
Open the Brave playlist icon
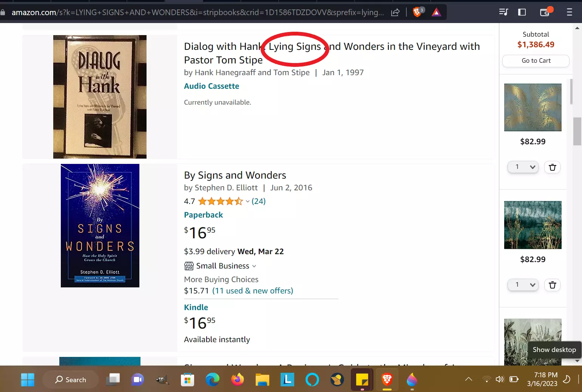click(x=503, y=12)
